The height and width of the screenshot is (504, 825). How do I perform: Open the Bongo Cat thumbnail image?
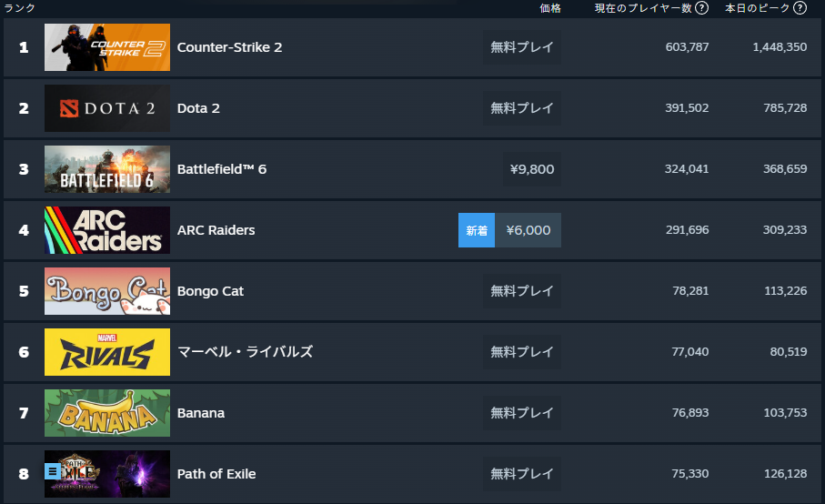point(107,291)
